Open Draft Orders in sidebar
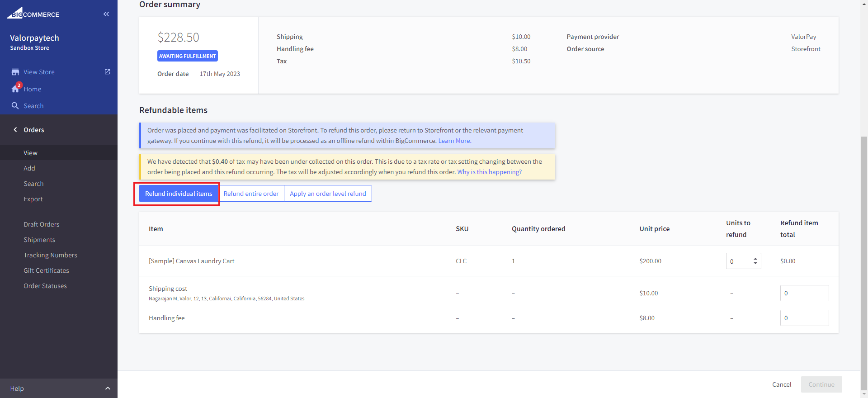The height and width of the screenshot is (398, 868). pos(42,224)
